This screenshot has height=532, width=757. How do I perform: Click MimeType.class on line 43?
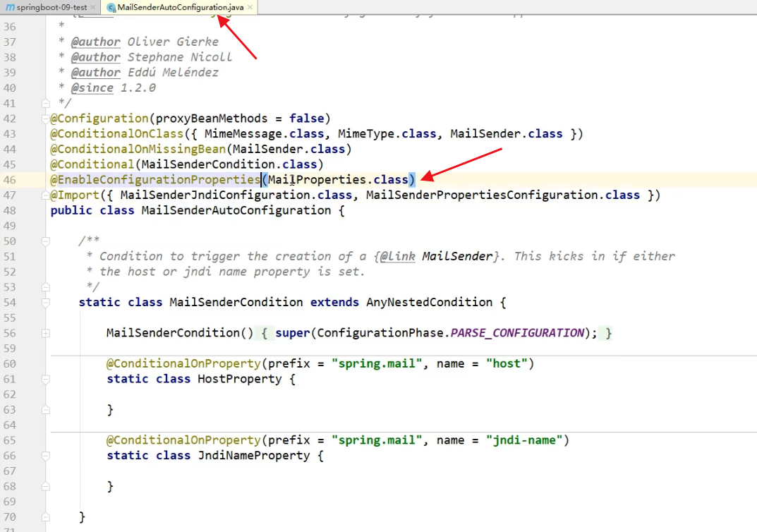(x=387, y=134)
